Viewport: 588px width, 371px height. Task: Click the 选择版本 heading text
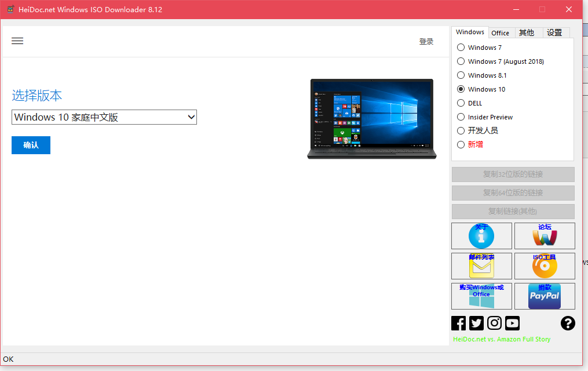pos(36,96)
